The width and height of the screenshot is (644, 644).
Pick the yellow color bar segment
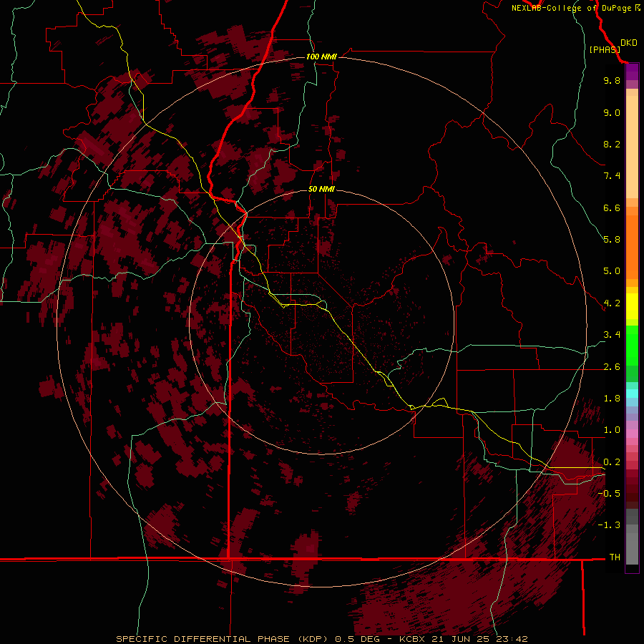(632, 306)
